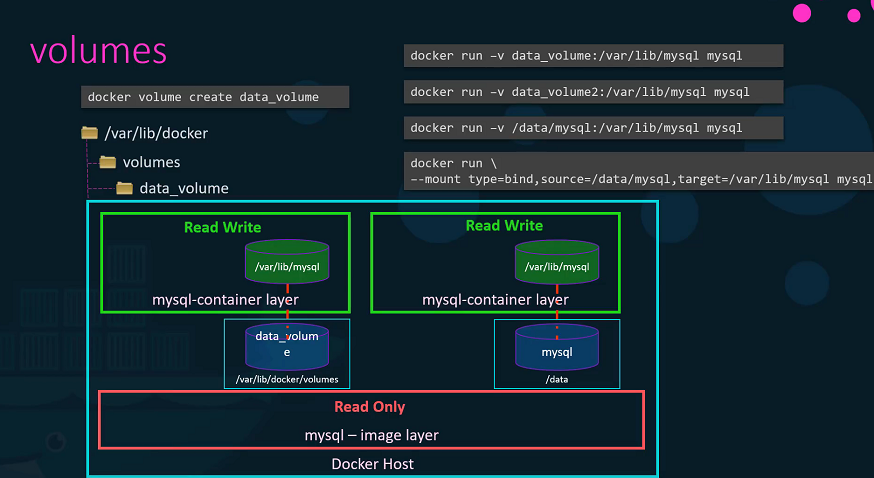
Task: Select the /var/lib/docker tree label
Action: (157, 133)
